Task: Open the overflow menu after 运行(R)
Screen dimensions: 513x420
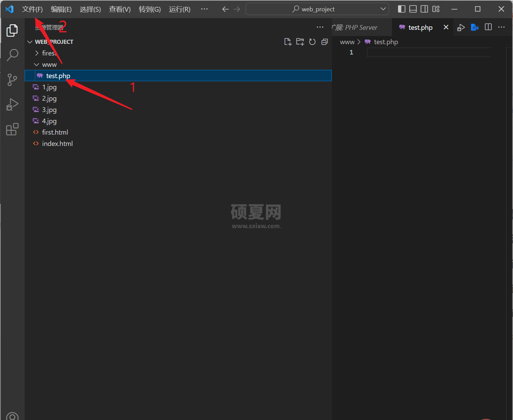Action: pyautogui.click(x=204, y=9)
